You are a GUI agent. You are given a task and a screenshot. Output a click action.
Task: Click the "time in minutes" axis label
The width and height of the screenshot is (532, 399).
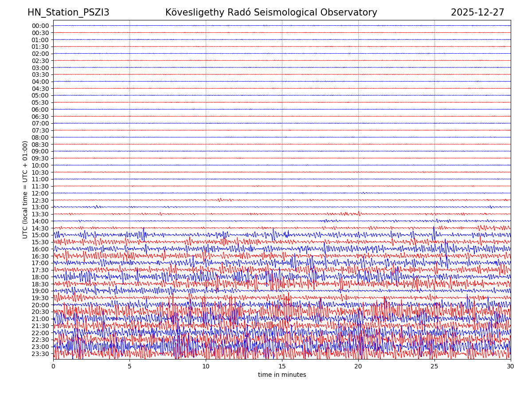tap(282, 375)
